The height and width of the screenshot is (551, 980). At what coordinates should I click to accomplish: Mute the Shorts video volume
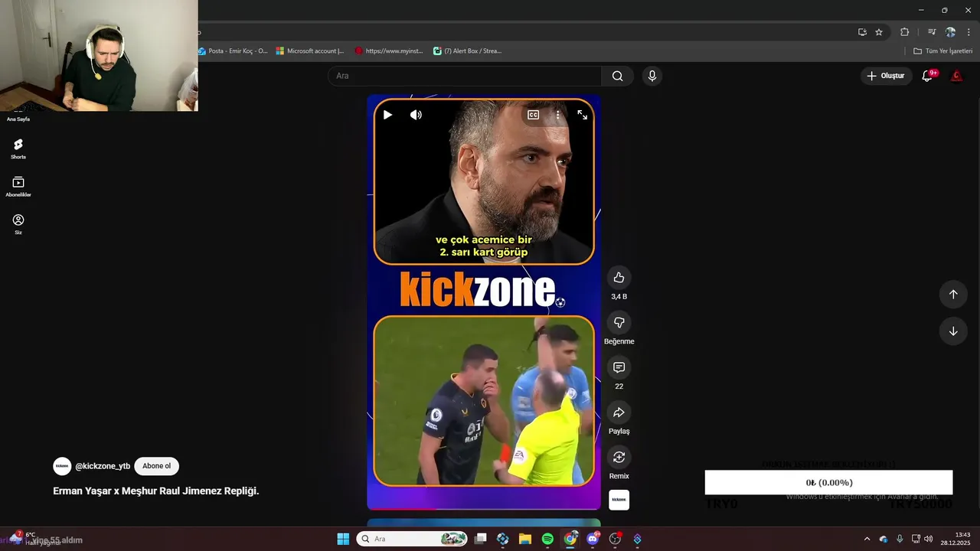click(416, 115)
